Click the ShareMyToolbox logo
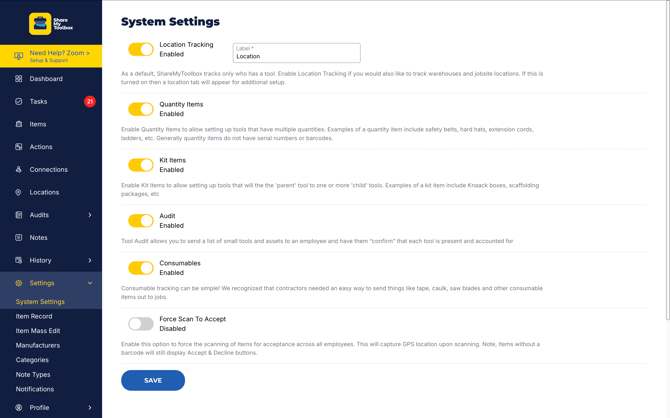Viewport: 670px width, 418px height. [x=51, y=24]
